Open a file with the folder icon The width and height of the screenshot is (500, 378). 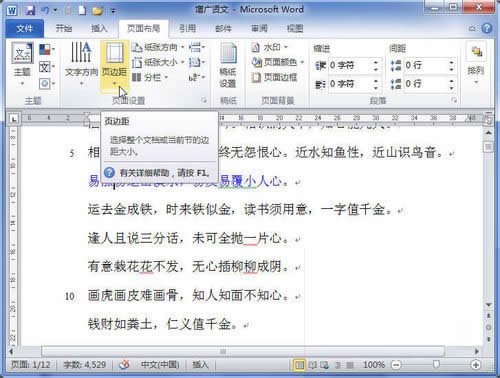tap(97, 11)
